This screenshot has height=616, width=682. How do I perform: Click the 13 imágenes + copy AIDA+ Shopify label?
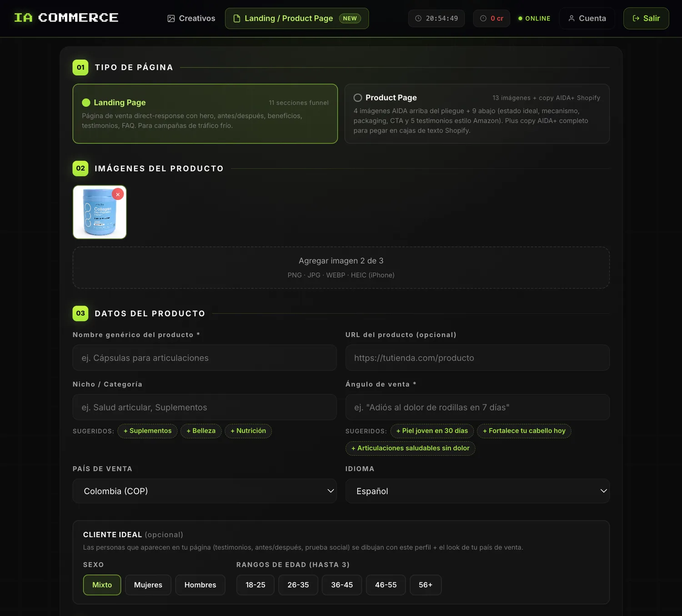click(547, 98)
